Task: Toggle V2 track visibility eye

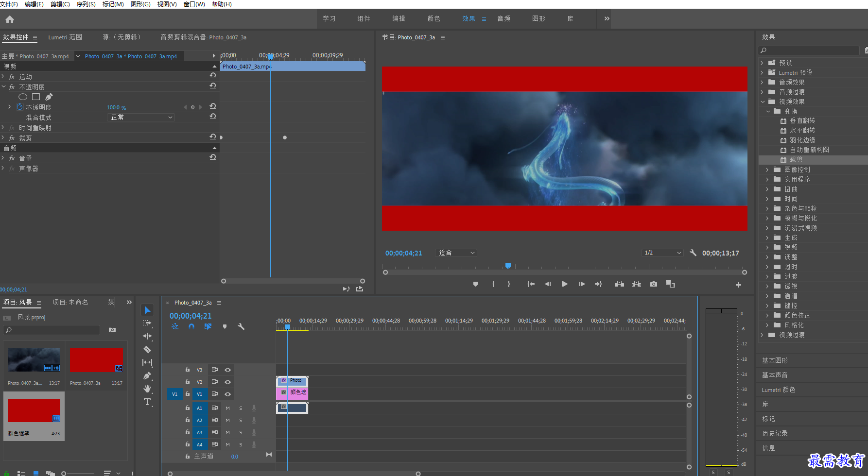Action: [x=227, y=382]
